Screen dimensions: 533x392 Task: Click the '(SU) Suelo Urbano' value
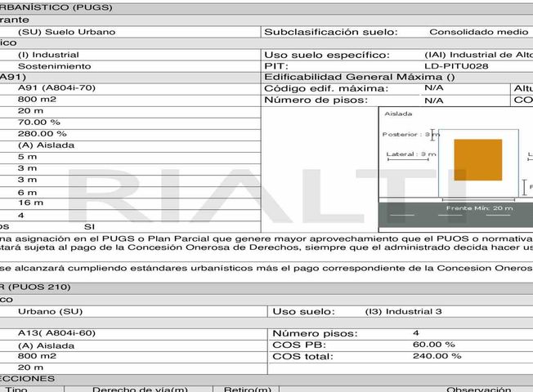[x=67, y=32]
